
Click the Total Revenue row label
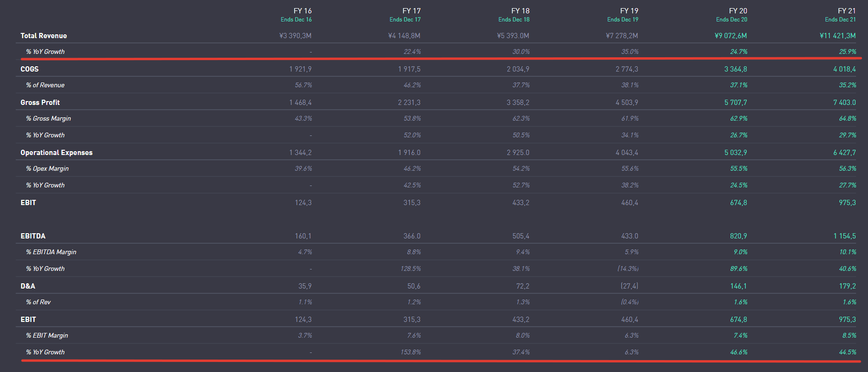(x=43, y=36)
